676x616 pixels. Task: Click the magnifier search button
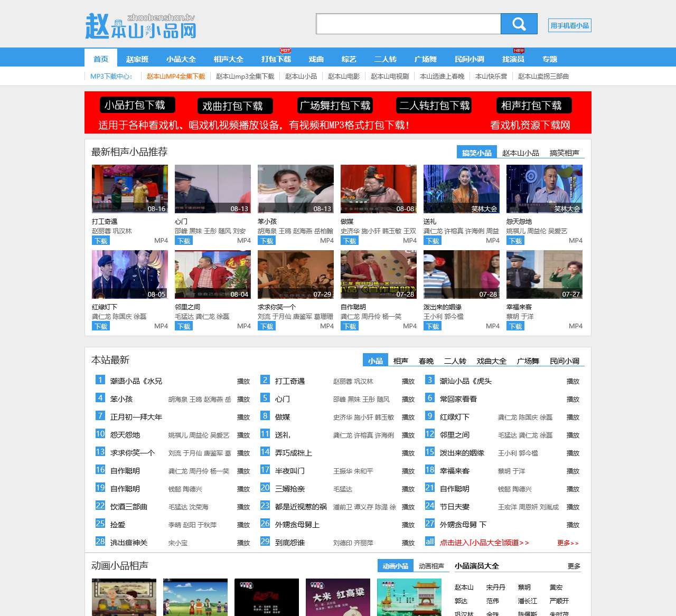tap(519, 24)
